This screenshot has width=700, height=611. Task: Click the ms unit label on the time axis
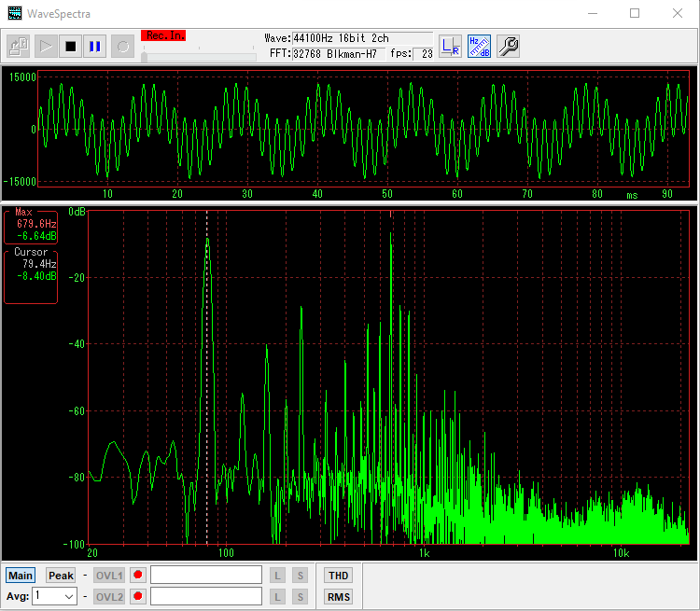(x=632, y=195)
